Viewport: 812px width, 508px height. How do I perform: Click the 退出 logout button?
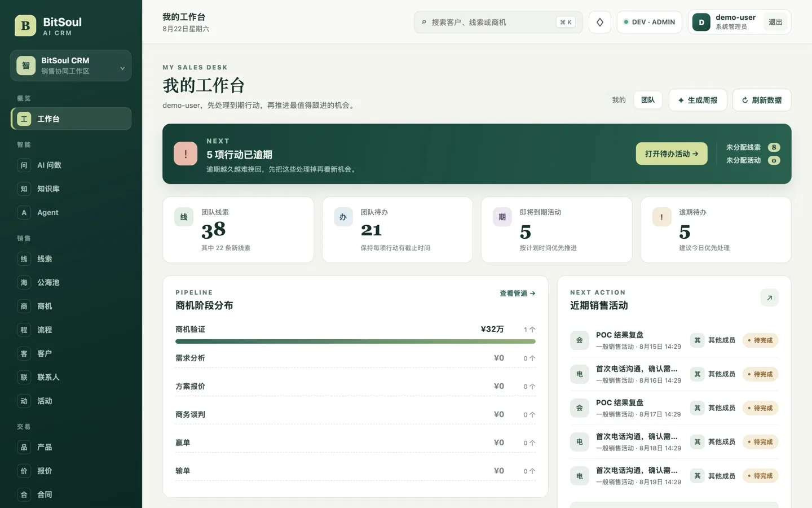775,22
